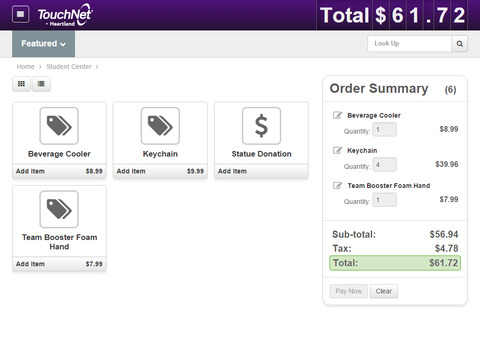Open the square menu icon beside TouchNet logo
This screenshot has height=360, width=480.
point(21,14)
